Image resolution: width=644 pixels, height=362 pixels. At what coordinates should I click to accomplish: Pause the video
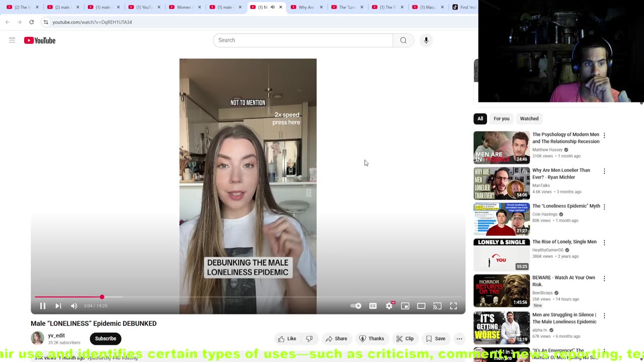pyautogui.click(x=43, y=306)
